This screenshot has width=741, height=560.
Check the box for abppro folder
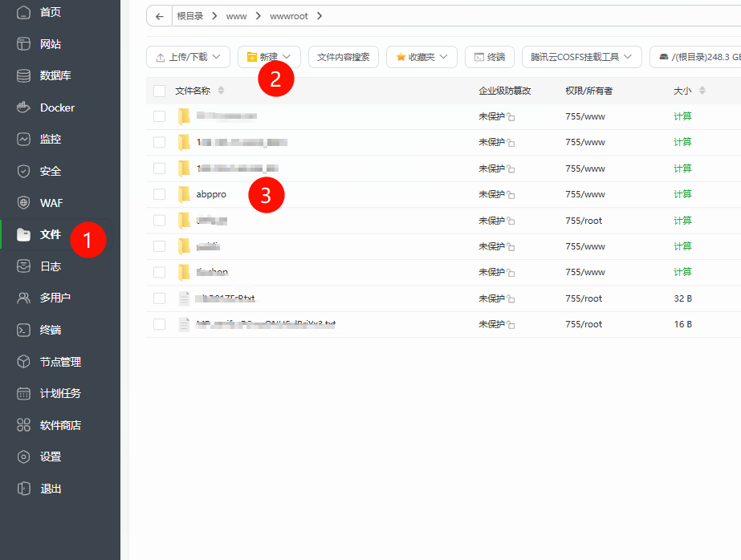pyautogui.click(x=159, y=194)
